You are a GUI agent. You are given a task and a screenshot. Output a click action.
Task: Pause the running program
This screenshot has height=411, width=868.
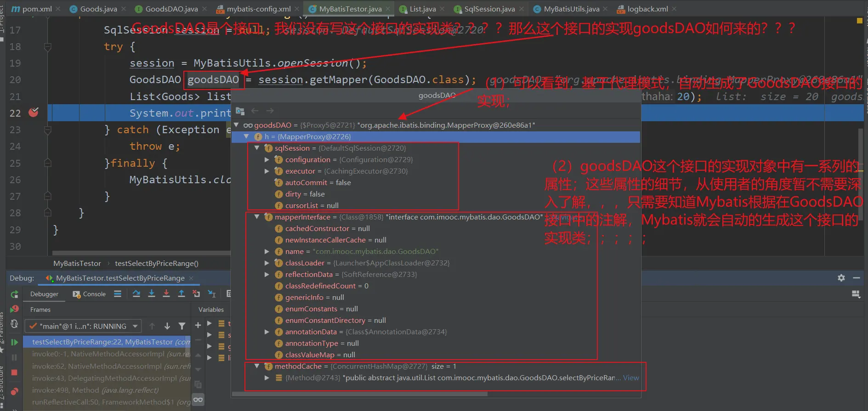pos(14,357)
